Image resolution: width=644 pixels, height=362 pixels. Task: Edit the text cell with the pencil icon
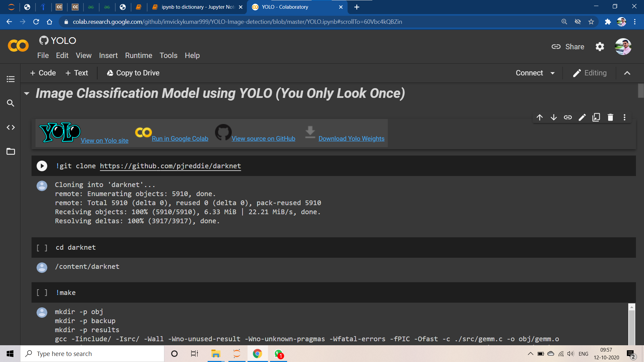point(582,117)
